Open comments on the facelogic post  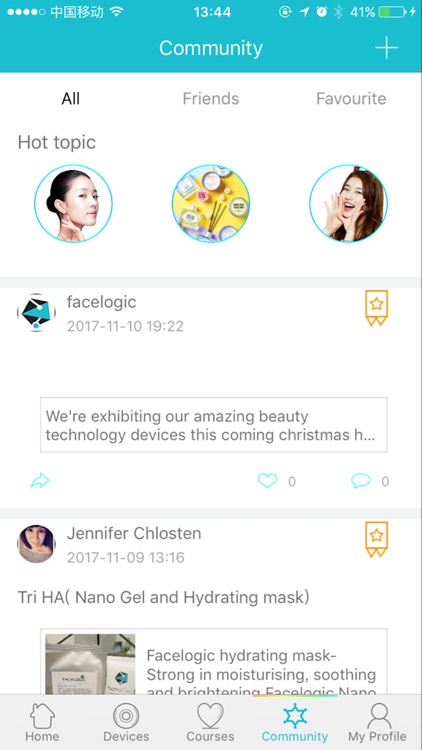tap(360, 480)
